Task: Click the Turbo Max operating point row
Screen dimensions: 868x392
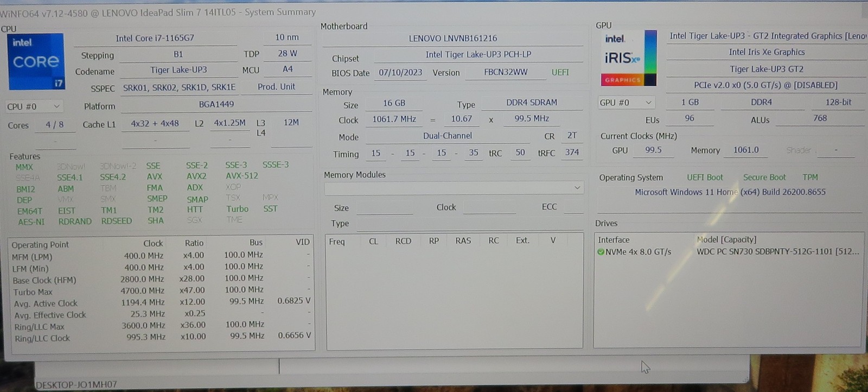Action: point(162,291)
